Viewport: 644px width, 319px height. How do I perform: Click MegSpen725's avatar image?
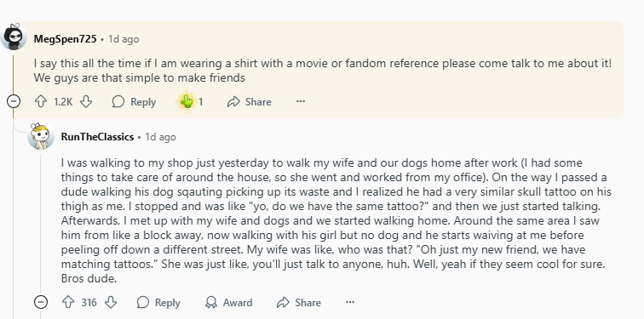[x=14, y=37]
